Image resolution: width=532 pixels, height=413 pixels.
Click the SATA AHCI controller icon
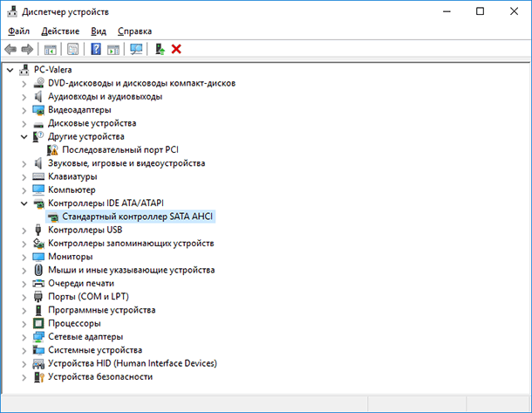click(52, 217)
